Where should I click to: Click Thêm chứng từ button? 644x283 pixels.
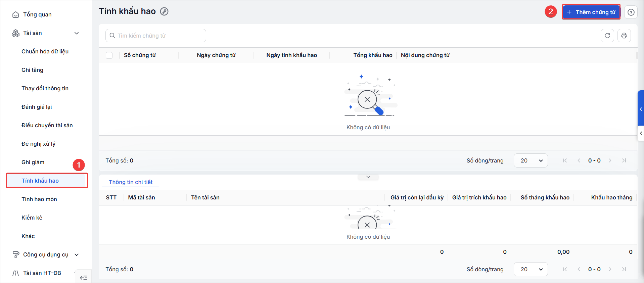pyautogui.click(x=591, y=12)
